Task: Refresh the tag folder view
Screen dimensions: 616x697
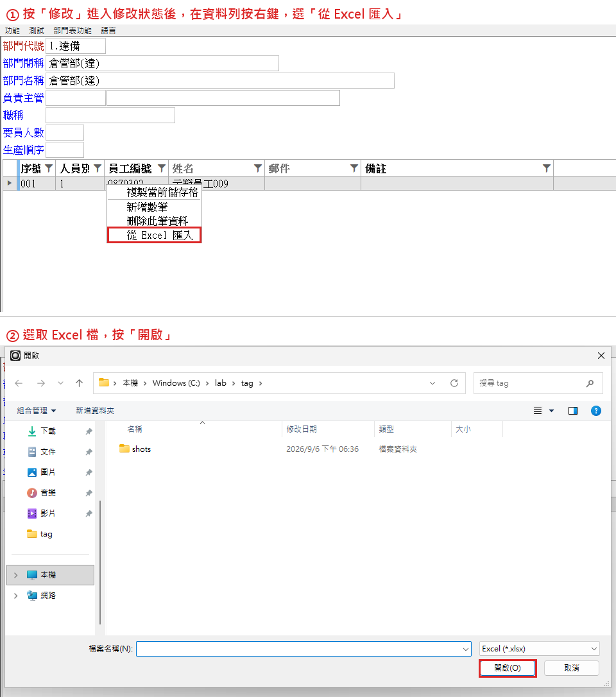Action: pos(454,383)
